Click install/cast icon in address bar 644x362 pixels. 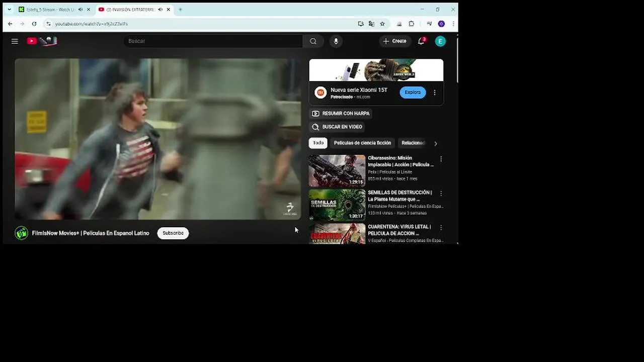pos(361,24)
